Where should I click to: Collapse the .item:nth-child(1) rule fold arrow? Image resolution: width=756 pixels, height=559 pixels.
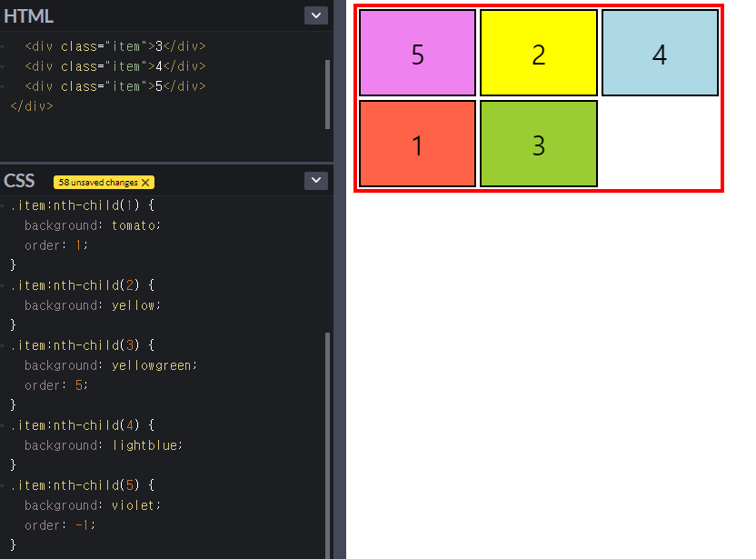[3, 206]
